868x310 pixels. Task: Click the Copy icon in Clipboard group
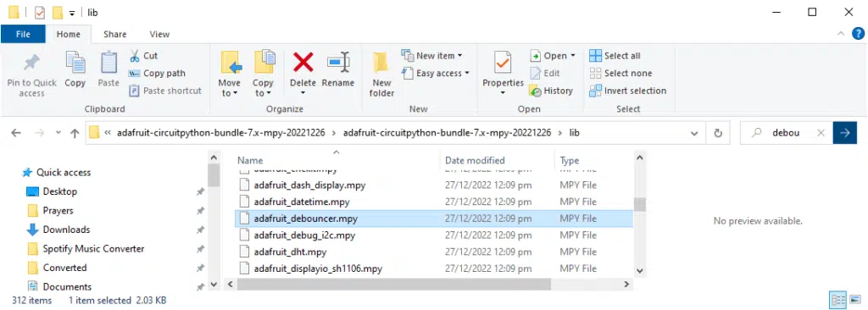pyautogui.click(x=75, y=63)
